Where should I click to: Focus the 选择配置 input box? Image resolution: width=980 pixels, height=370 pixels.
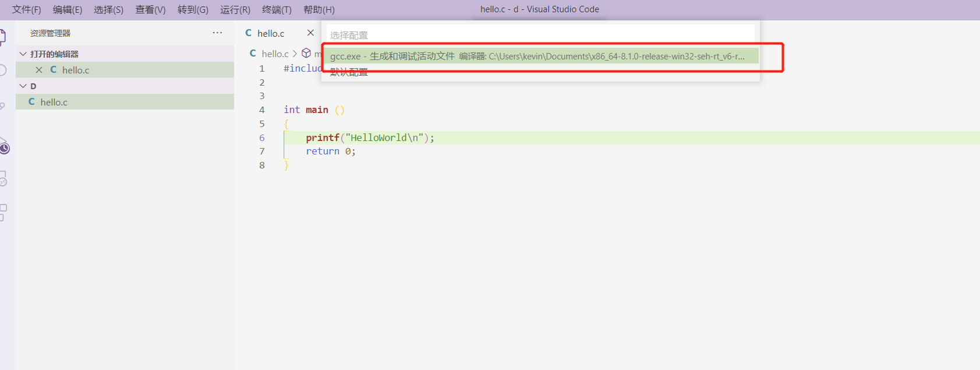[540, 35]
